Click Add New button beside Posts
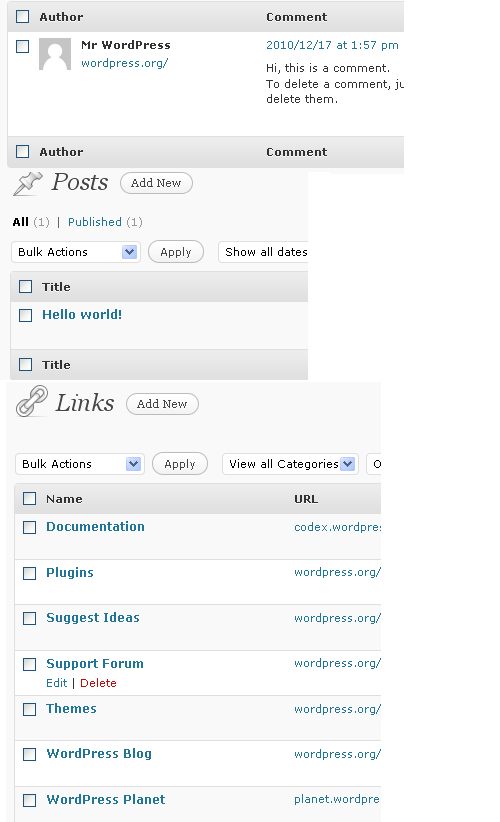This screenshot has width=500, height=822. 156,183
